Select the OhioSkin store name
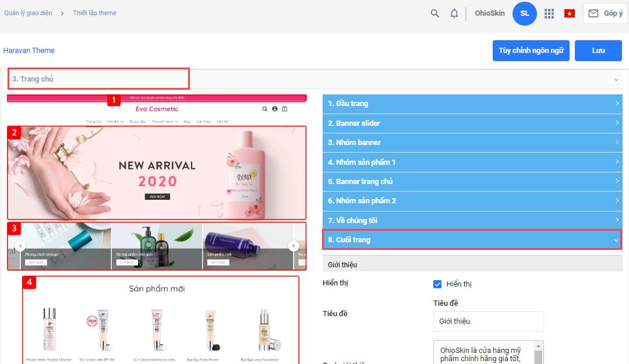The width and height of the screenshot is (629, 364). (x=490, y=13)
